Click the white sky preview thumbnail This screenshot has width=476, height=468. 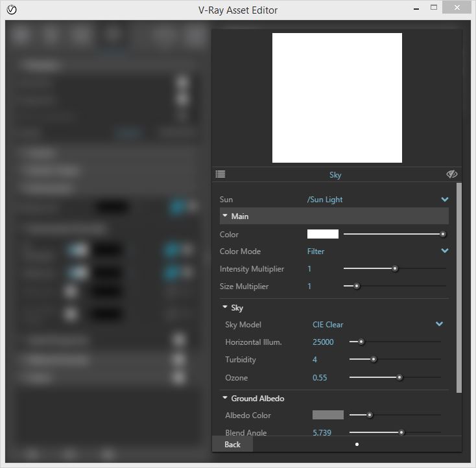click(337, 98)
